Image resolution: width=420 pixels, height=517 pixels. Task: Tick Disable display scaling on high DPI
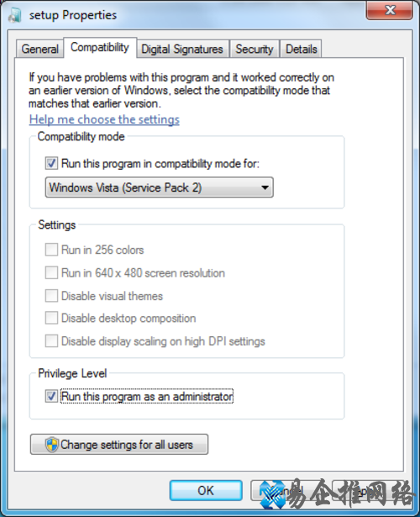pos(51,341)
